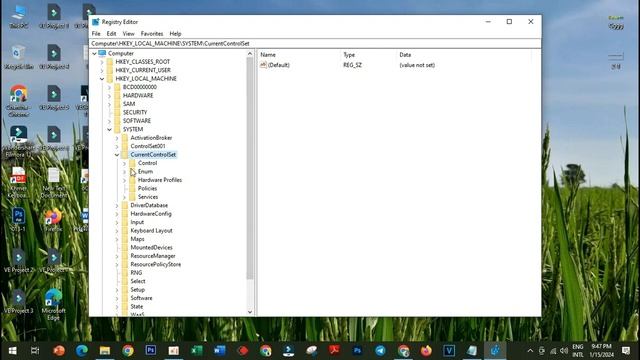Open the volume control in system tray
640x360 pixels.
coord(564,351)
